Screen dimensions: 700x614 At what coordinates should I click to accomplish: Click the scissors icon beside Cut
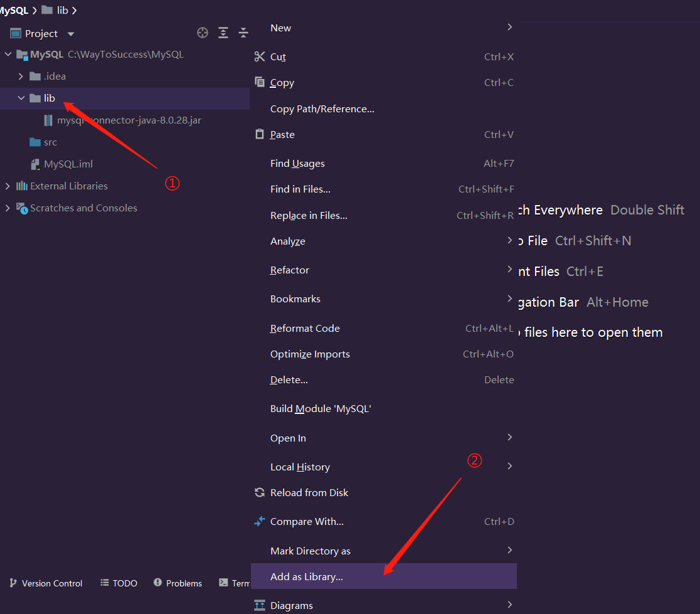[260, 56]
